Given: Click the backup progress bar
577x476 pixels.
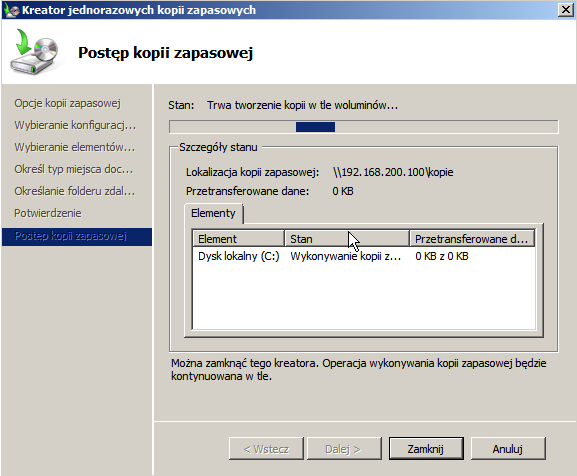Looking at the screenshot, I should pos(364,127).
